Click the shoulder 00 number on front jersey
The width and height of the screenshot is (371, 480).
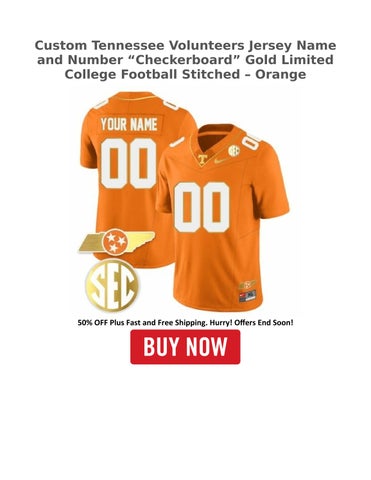(251, 141)
